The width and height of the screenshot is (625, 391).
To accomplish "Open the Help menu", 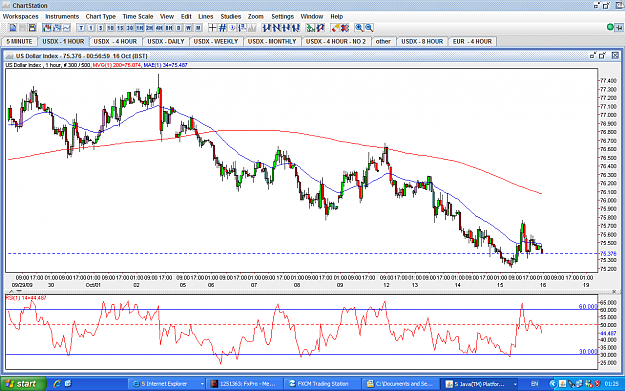I will click(336, 17).
